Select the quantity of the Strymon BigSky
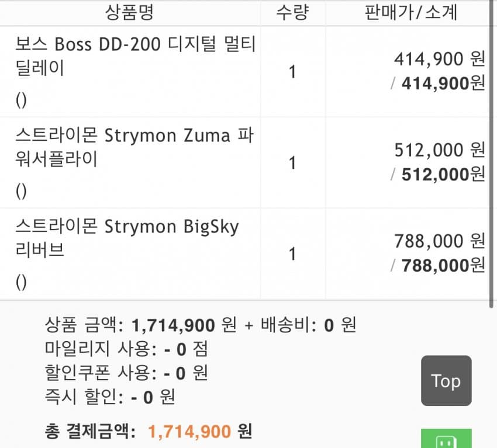 coord(292,254)
